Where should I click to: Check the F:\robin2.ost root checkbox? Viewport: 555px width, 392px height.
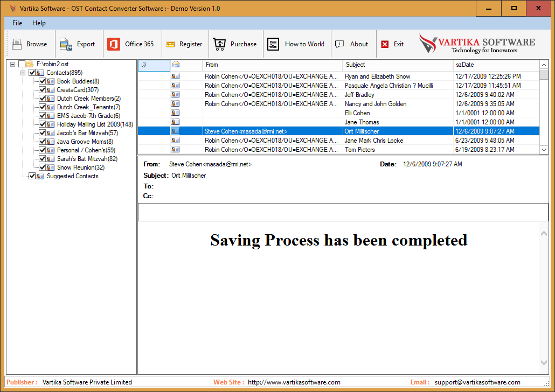tap(22, 64)
